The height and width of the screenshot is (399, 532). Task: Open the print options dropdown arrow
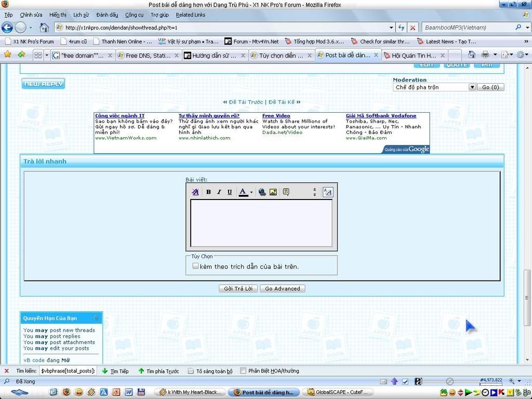(495, 54)
